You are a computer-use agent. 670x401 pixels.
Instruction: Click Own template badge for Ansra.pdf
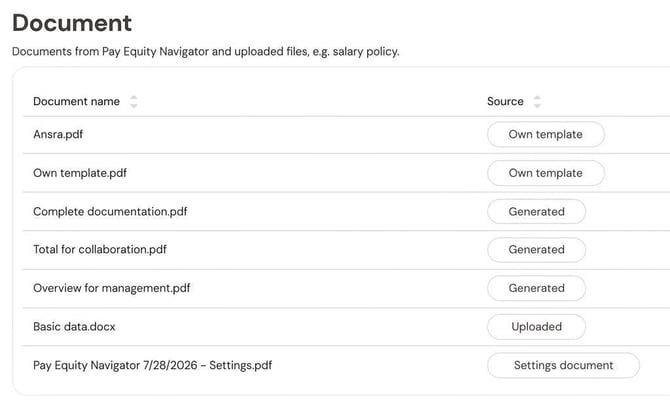(546, 134)
